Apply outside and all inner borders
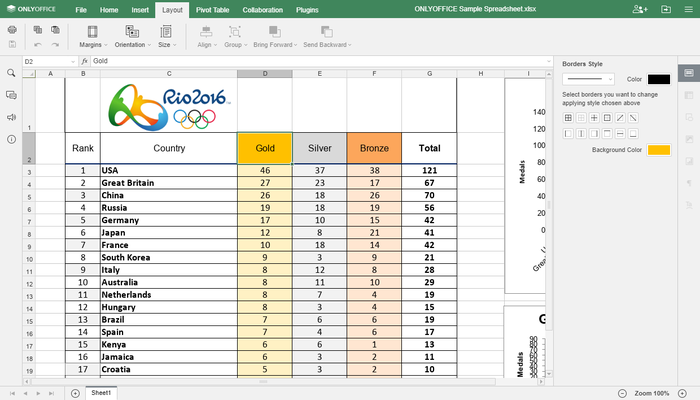700x400 pixels. pyautogui.click(x=568, y=118)
